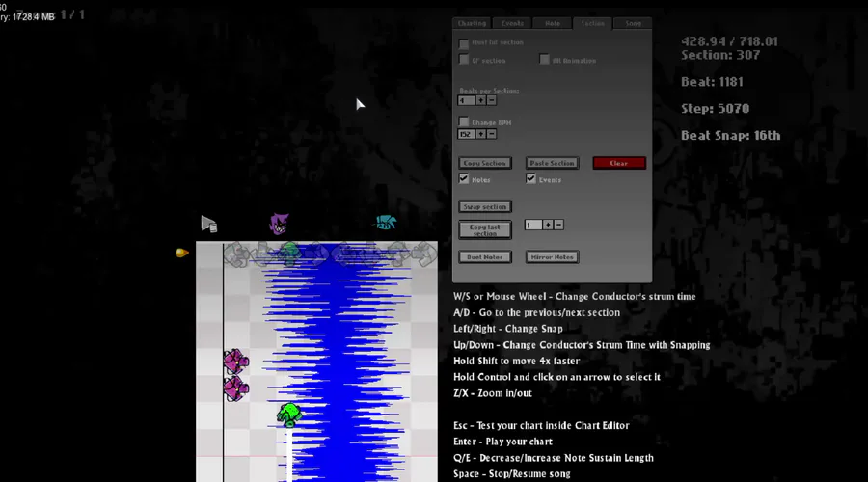Screen dimensions: 868x482
Task: Click the purple opponent character icon
Action: click(x=279, y=224)
